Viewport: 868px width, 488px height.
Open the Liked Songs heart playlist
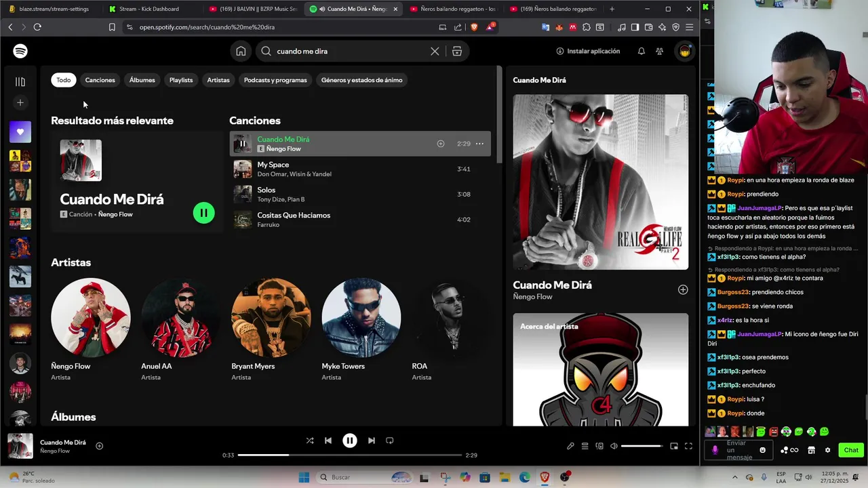click(20, 131)
